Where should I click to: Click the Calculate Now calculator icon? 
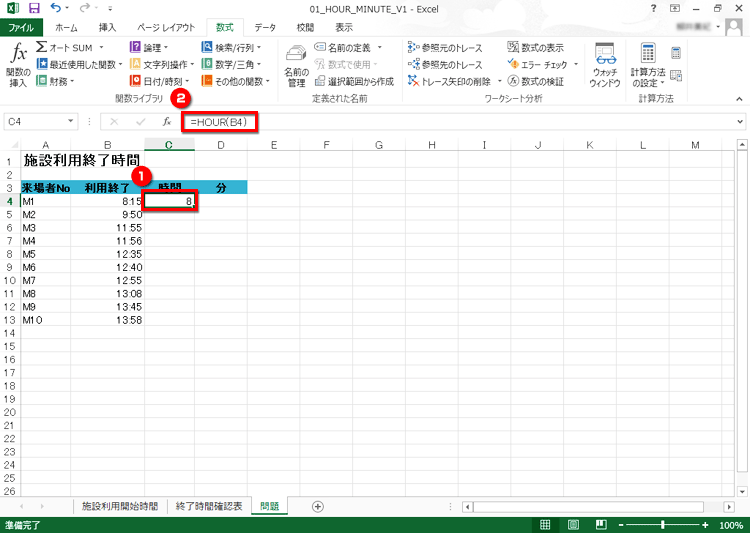pos(676,53)
